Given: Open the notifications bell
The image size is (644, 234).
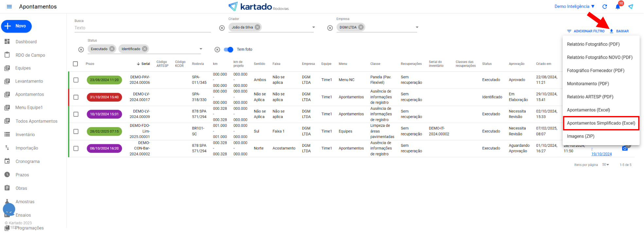Looking at the screenshot, I should [x=618, y=7].
